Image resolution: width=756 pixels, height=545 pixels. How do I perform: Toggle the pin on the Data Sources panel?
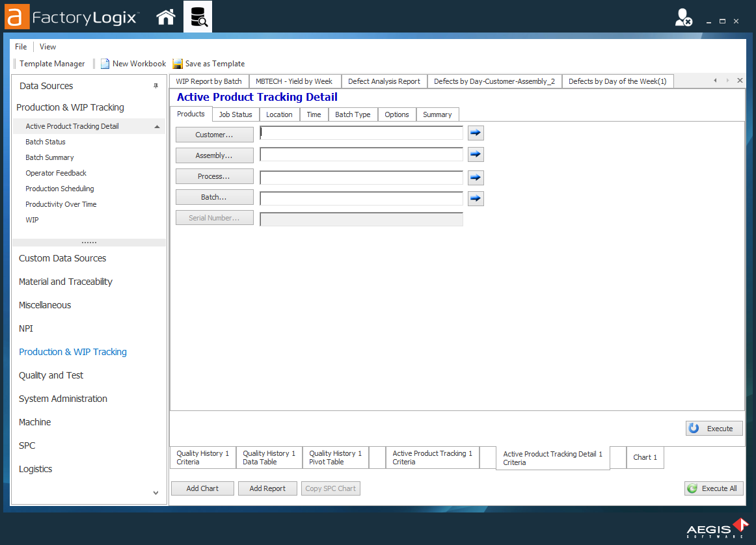(x=155, y=86)
